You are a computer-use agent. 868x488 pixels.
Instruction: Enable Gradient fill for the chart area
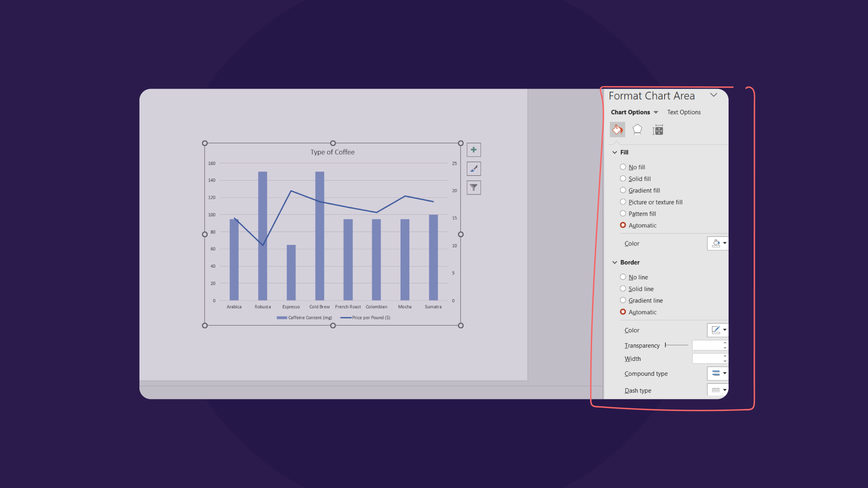pos(623,190)
